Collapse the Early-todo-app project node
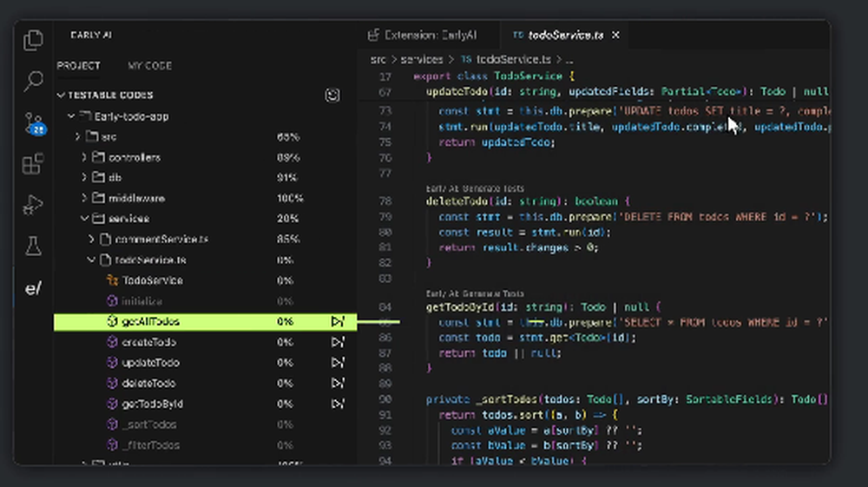 point(71,116)
